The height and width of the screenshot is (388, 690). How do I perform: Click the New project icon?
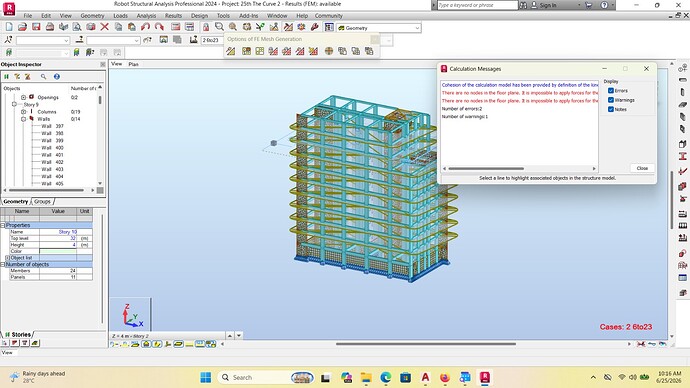tap(9, 27)
